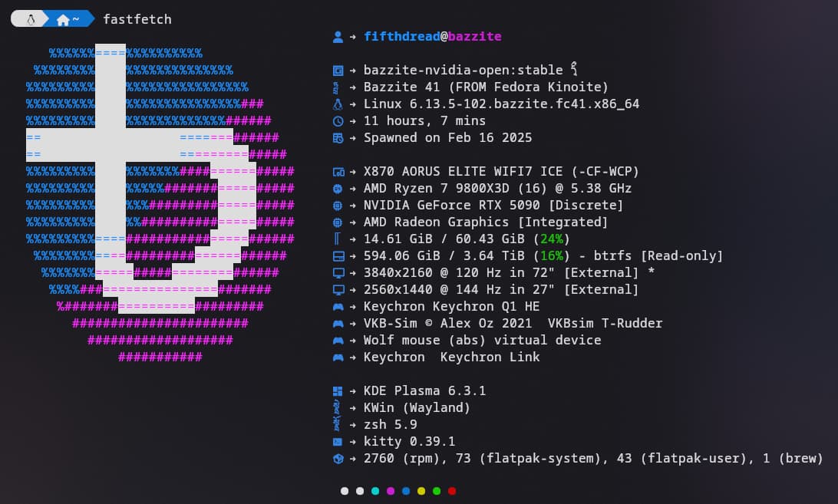
Task: Click 'kitty 0.39.1' text
Action: 409,441
